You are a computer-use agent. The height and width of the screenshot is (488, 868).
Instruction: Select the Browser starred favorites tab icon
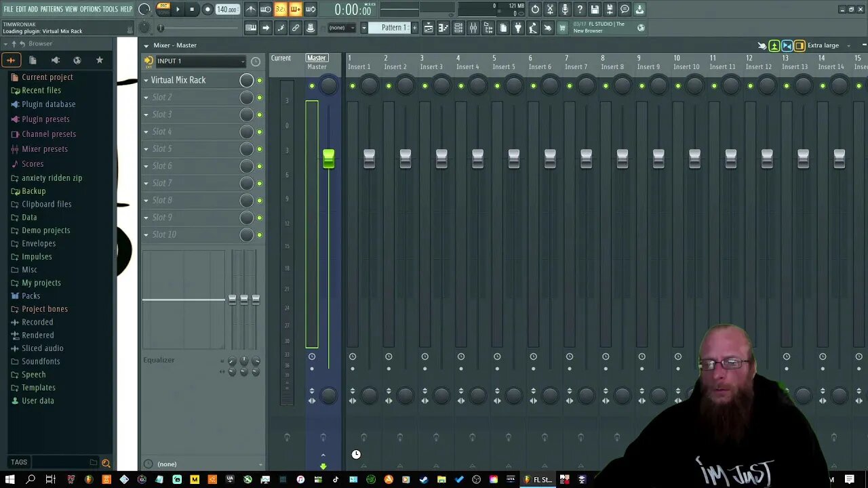[x=100, y=60]
